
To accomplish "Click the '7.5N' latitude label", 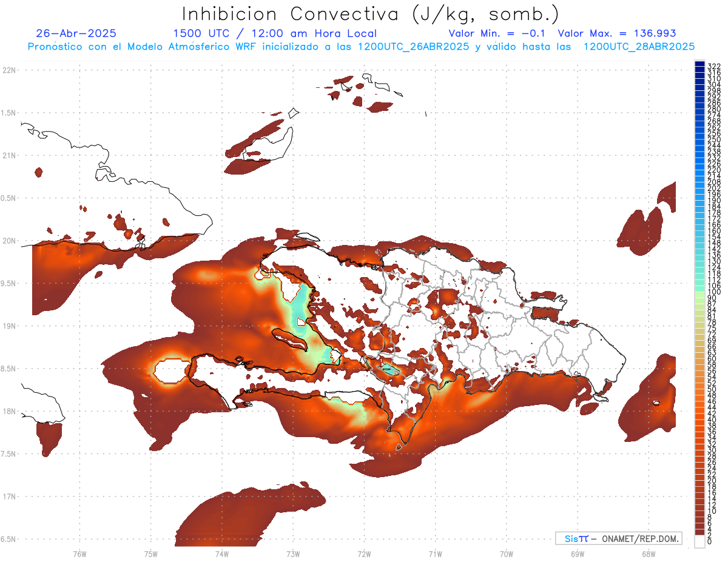I will point(8,454).
